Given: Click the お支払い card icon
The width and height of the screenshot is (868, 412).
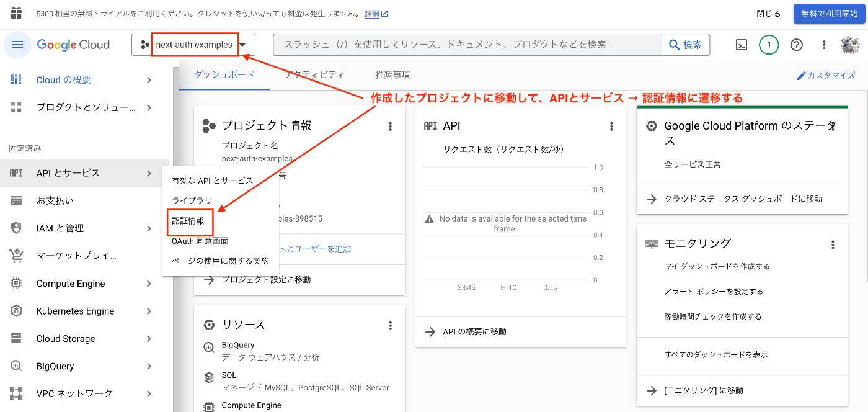Looking at the screenshot, I should pos(16,200).
